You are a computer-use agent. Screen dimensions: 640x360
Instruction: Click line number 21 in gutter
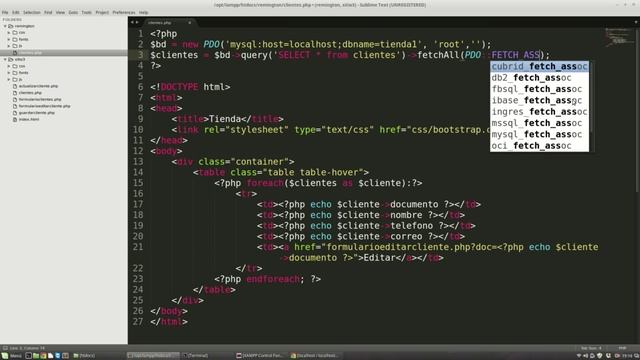[138, 247]
